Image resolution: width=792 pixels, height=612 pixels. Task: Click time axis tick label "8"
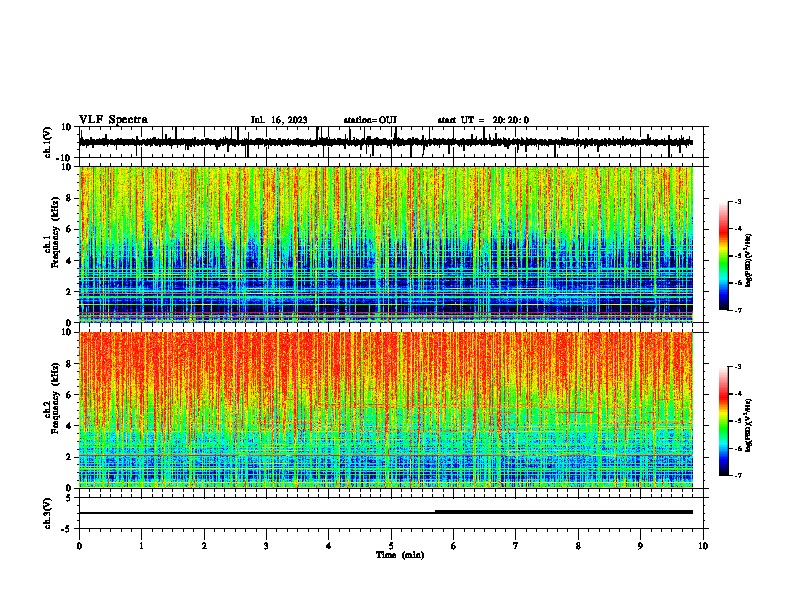coord(578,546)
